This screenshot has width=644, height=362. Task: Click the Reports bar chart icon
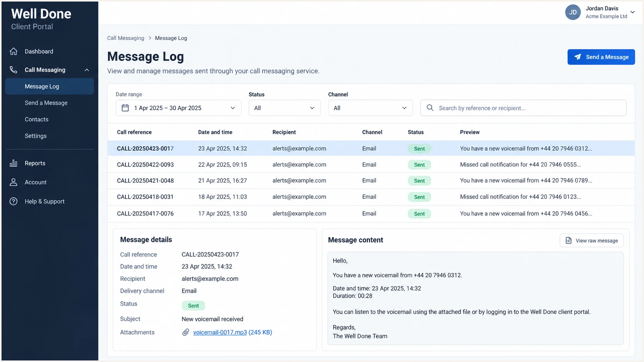tap(13, 163)
